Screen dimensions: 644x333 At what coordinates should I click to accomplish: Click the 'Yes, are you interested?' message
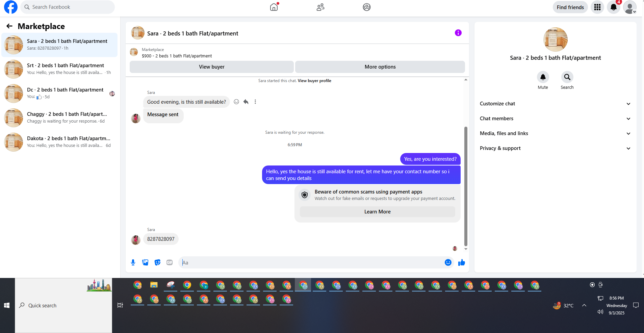tap(430, 159)
